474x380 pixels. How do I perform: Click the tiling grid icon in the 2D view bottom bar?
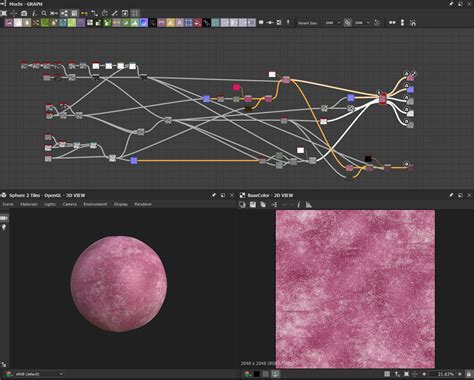[387, 374]
